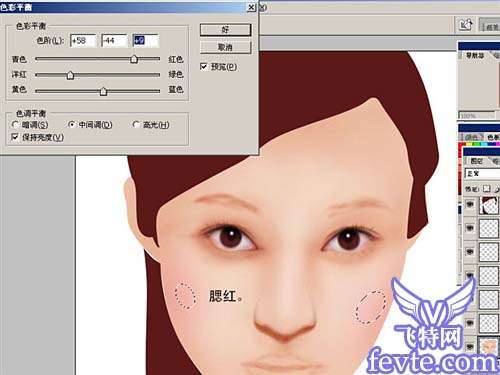Click the 青色 to 红色 slider handle
The image size is (500, 375).
pyautogui.click(x=134, y=59)
